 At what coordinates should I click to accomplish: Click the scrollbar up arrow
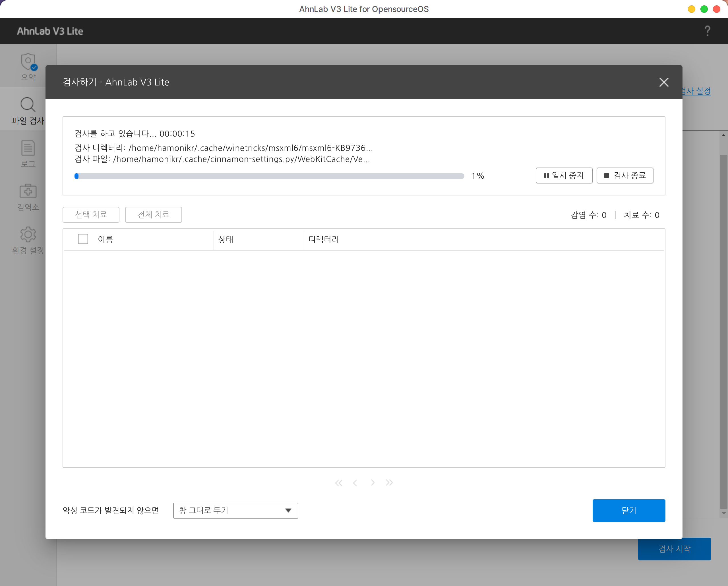[x=724, y=135]
